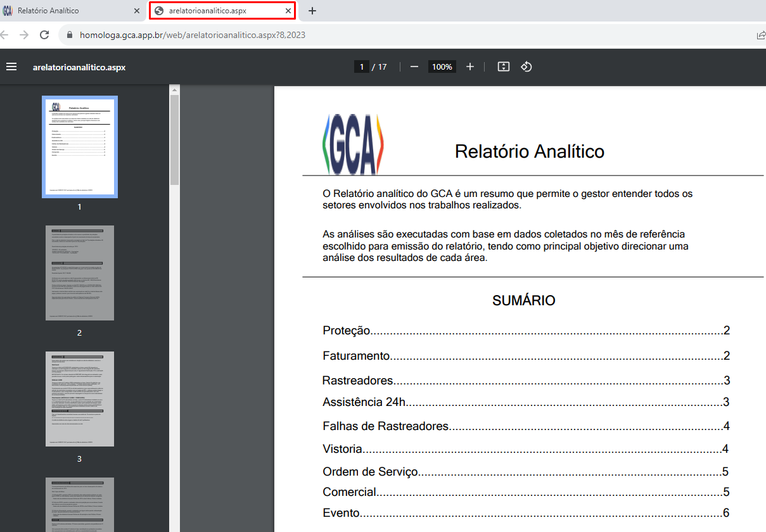Switch to the Relatório Analítico tab
This screenshot has height=532, width=766.
click(x=73, y=11)
